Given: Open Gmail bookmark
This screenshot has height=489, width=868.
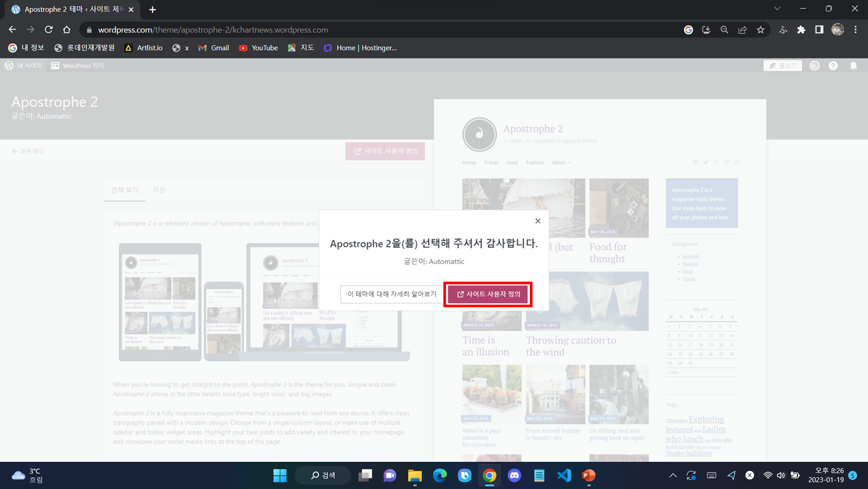Looking at the screenshot, I should pyautogui.click(x=214, y=48).
